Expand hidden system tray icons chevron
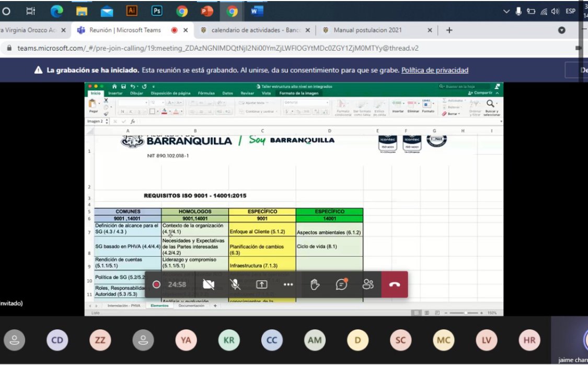The width and height of the screenshot is (588, 366). 506,11
